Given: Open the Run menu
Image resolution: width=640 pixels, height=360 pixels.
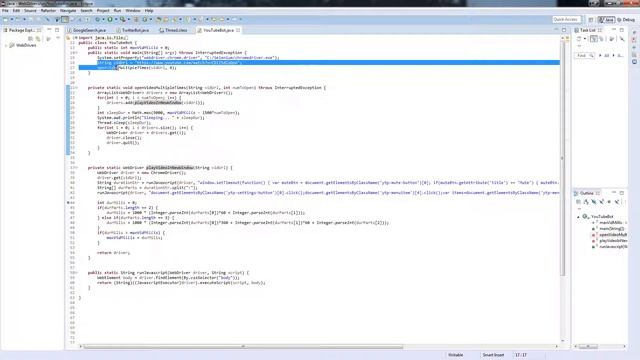Looking at the screenshot, I should tap(117, 11).
